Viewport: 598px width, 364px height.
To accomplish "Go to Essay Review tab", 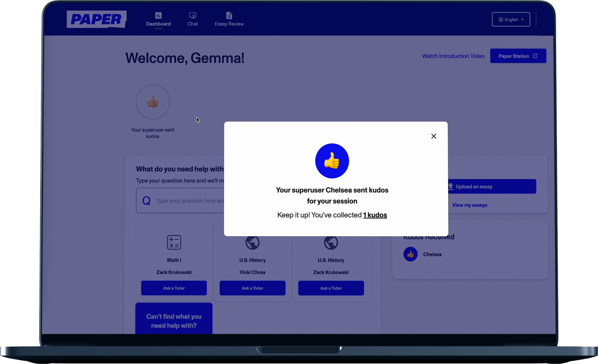I will (x=229, y=19).
